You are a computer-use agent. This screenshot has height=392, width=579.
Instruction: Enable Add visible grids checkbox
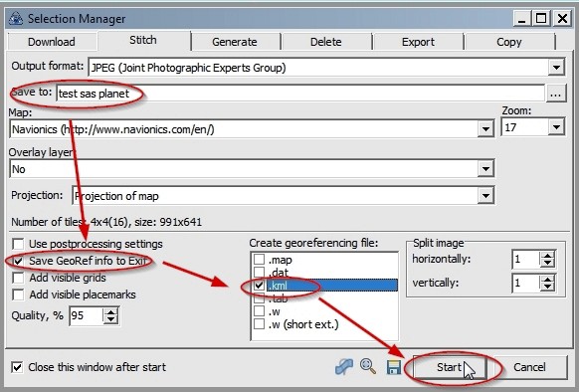18,278
